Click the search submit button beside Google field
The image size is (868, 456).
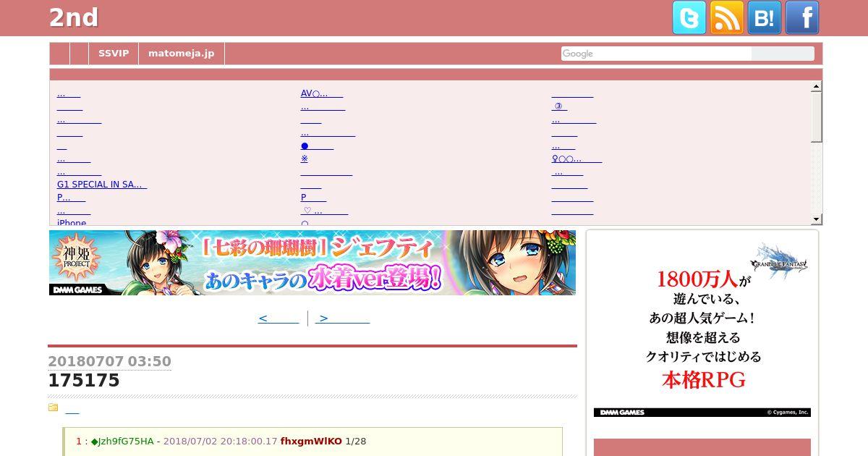pyautogui.click(x=783, y=54)
